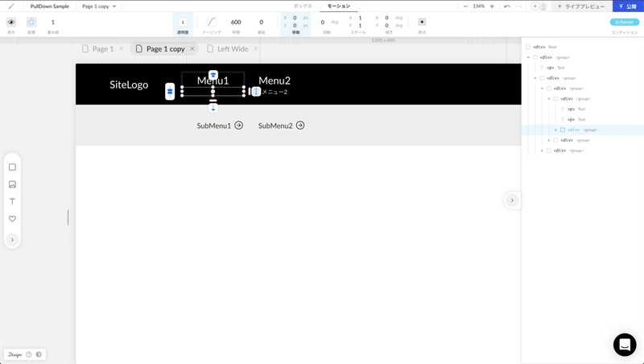Expand the highlighted div group row

[555, 130]
